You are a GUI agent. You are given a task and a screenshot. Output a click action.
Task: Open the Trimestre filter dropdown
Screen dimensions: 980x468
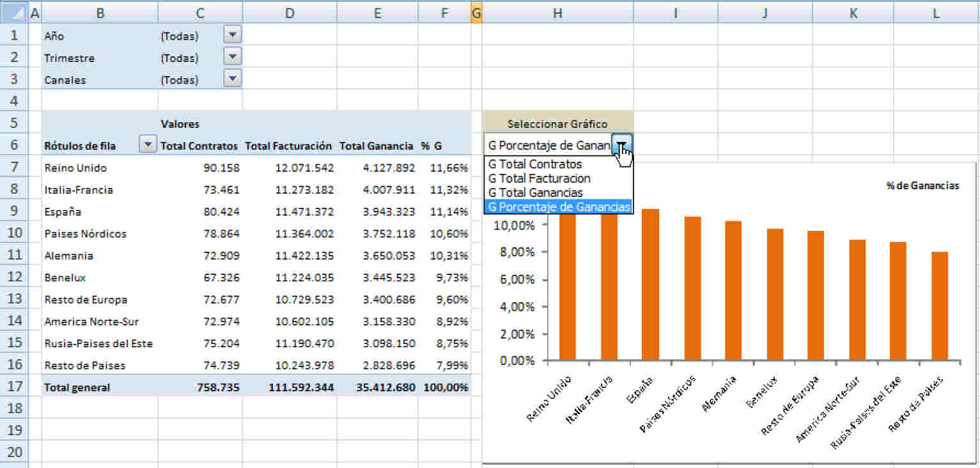tap(233, 58)
